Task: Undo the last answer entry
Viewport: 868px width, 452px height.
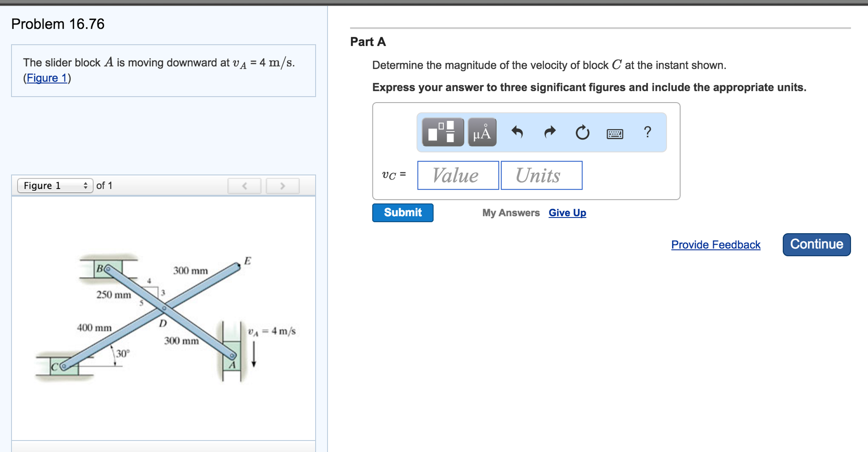Action: coord(518,133)
